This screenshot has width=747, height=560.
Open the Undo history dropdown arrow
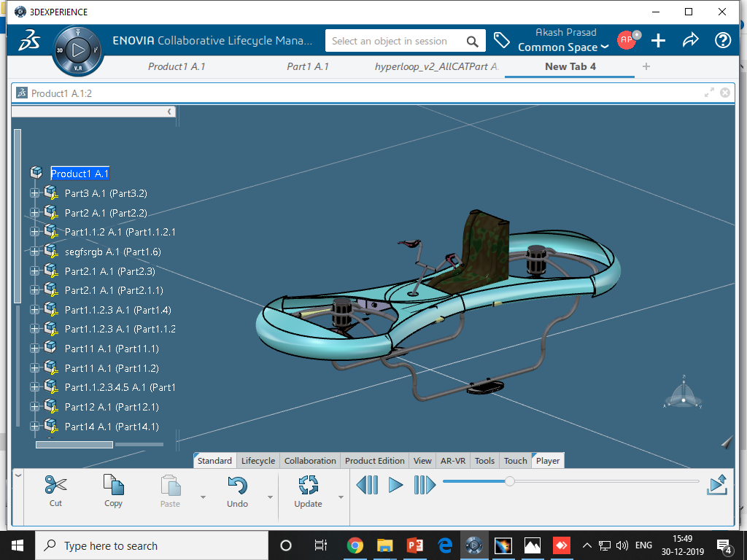point(270,497)
